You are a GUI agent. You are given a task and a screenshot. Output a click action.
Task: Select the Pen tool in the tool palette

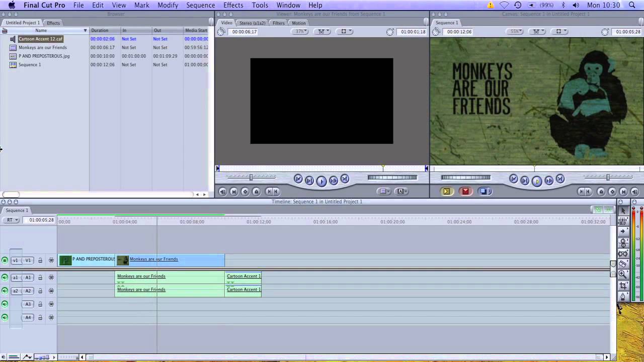623,297
